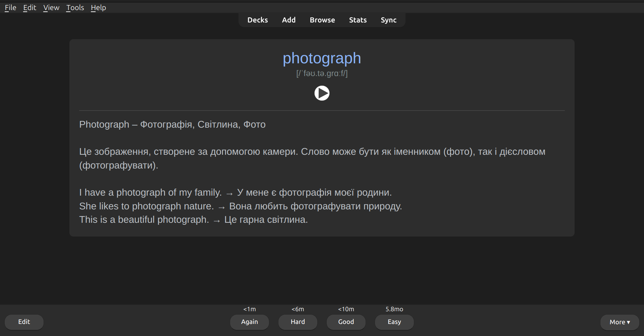Sync the collection with the Sync button
Viewport: 644px width, 336px height.
[x=388, y=20]
